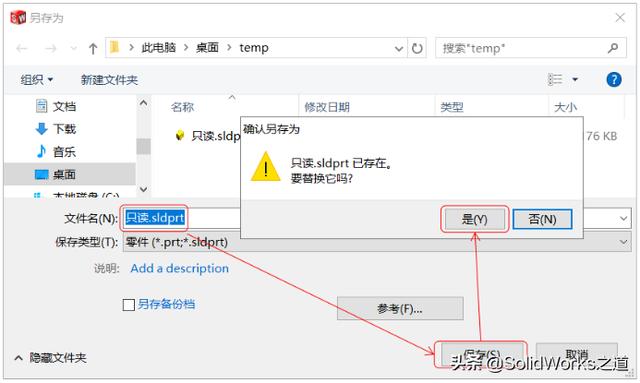Click the navigation pane scroll down arrow
Screen dimensions: 640x383
pos(143,189)
